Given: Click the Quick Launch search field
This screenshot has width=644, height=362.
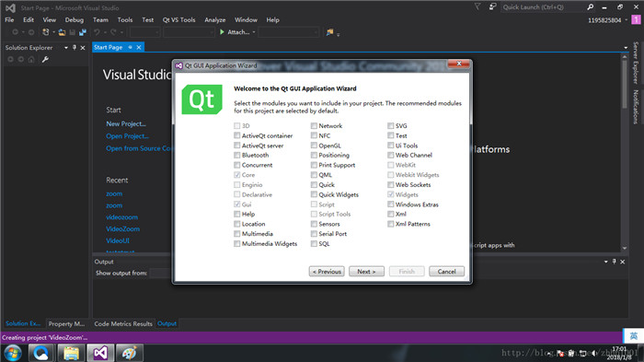Looking at the screenshot, I should tap(543, 7).
